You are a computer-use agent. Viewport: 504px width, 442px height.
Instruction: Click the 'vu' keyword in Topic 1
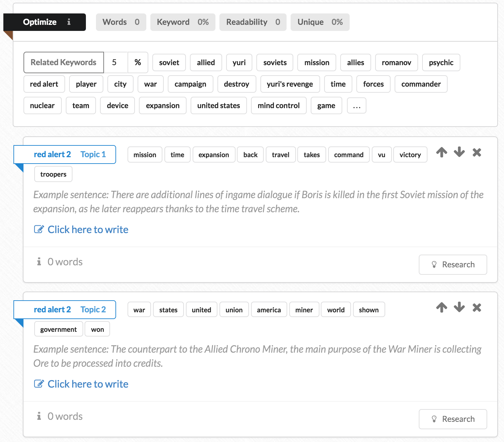(382, 155)
